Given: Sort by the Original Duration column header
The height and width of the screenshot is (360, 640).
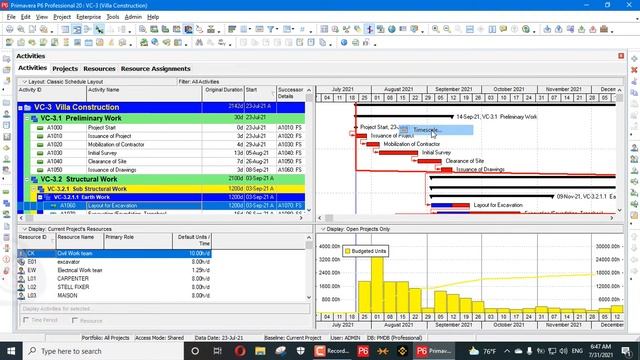Looking at the screenshot, I should (x=223, y=93).
